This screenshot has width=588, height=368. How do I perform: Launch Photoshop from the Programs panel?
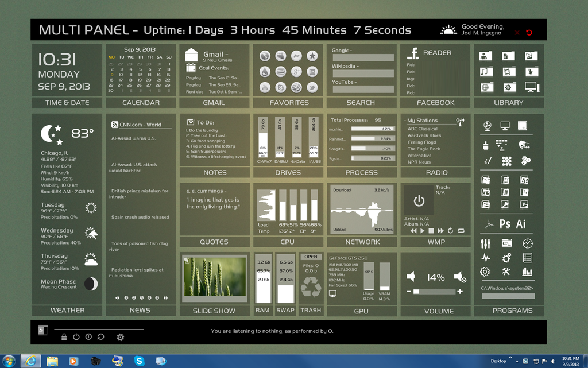[505, 224]
